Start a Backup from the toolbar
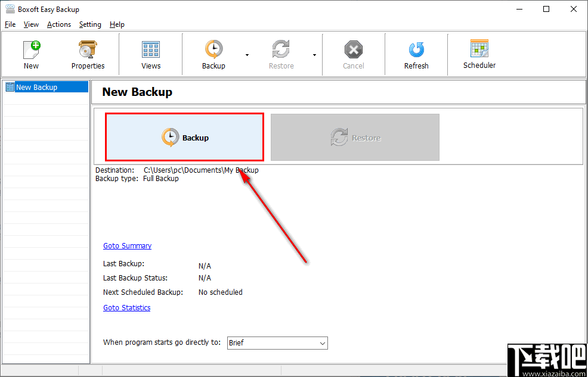The height and width of the screenshot is (377, 588). point(213,54)
